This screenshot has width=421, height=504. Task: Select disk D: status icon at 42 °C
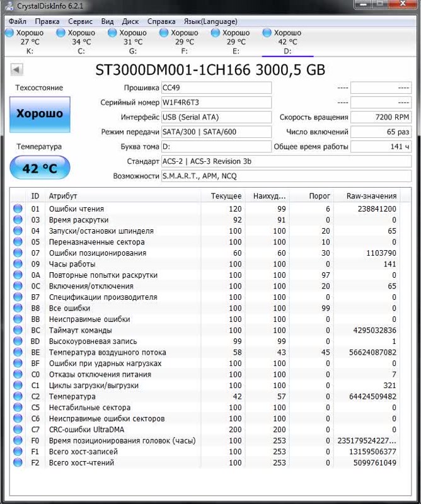point(267,33)
